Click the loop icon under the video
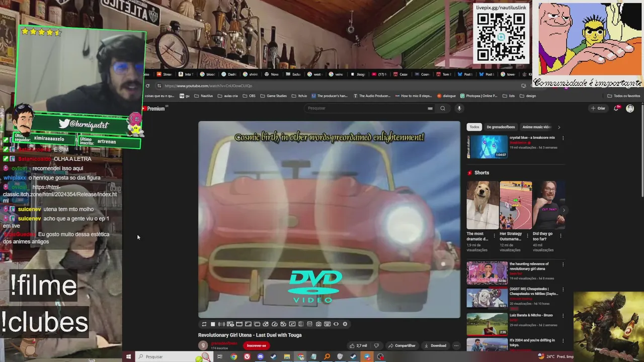This screenshot has height=362, width=644. (x=204, y=324)
